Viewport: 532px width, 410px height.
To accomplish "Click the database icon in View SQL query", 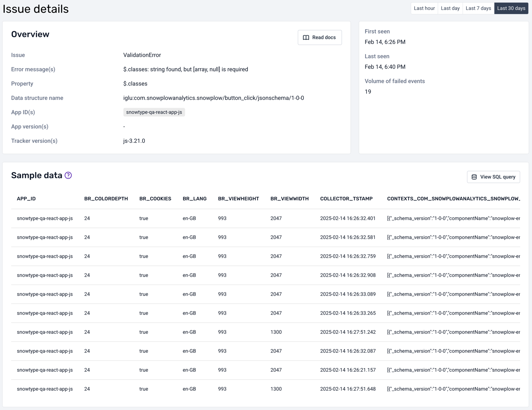I will [x=474, y=177].
